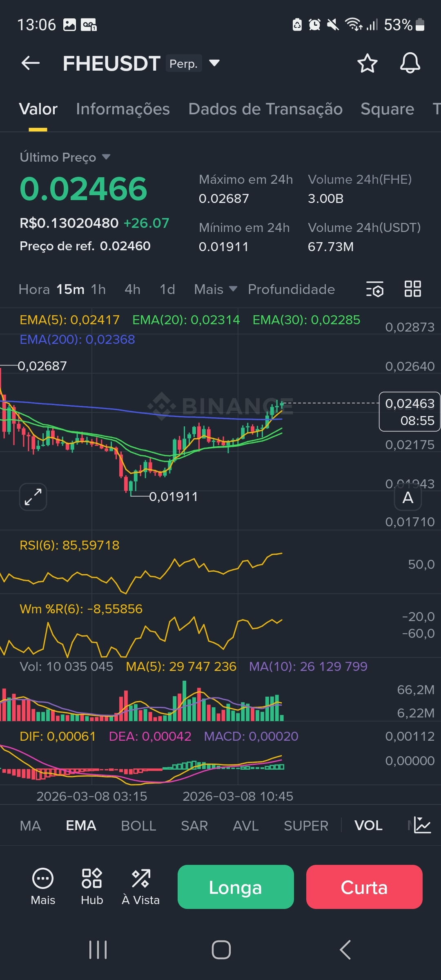Image resolution: width=441 pixels, height=980 pixels.
Task: Open the Hub icon
Action: click(92, 886)
